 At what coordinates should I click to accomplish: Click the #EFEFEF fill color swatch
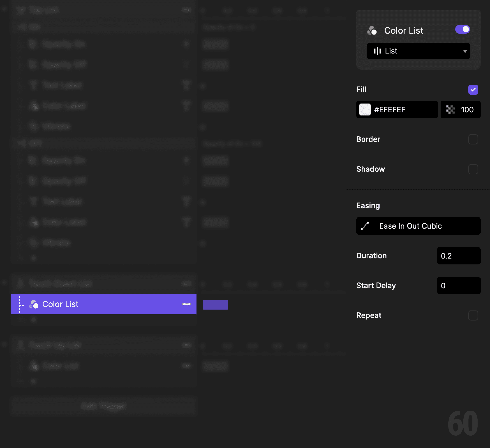pyautogui.click(x=365, y=110)
